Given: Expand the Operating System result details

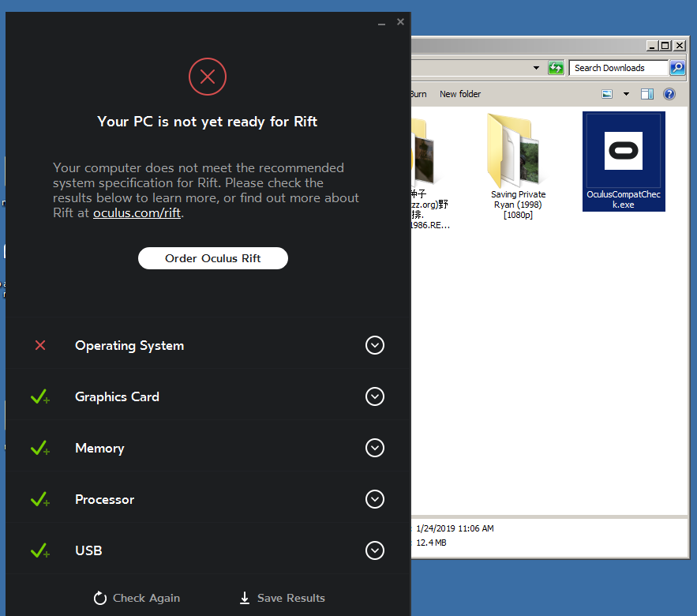Looking at the screenshot, I should click(375, 345).
